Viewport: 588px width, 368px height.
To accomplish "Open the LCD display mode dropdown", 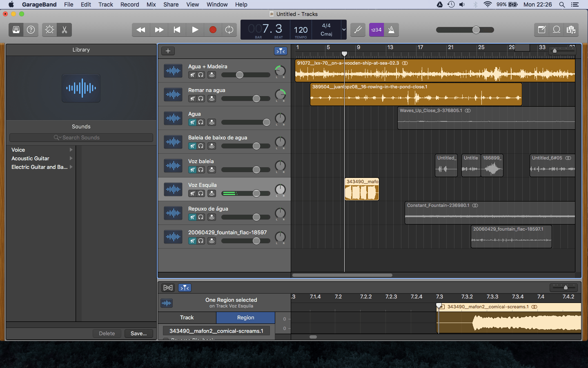I will (344, 30).
